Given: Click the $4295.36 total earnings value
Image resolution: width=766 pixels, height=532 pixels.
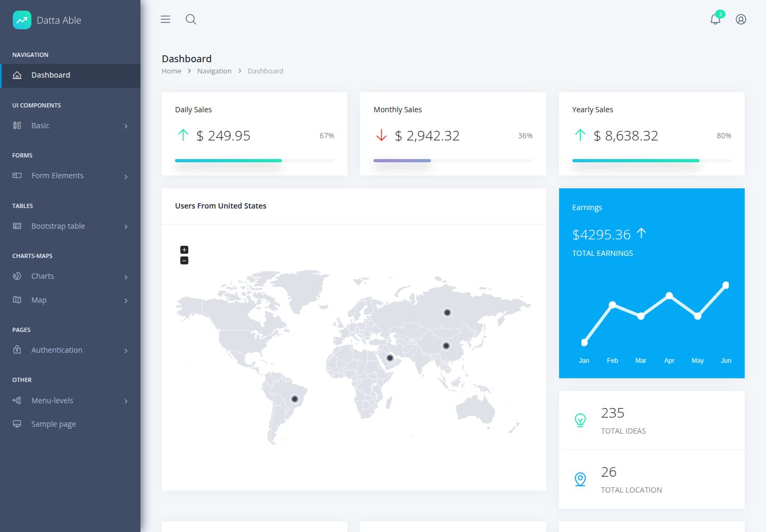Looking at the screenshot, I should tap(601, 235).
